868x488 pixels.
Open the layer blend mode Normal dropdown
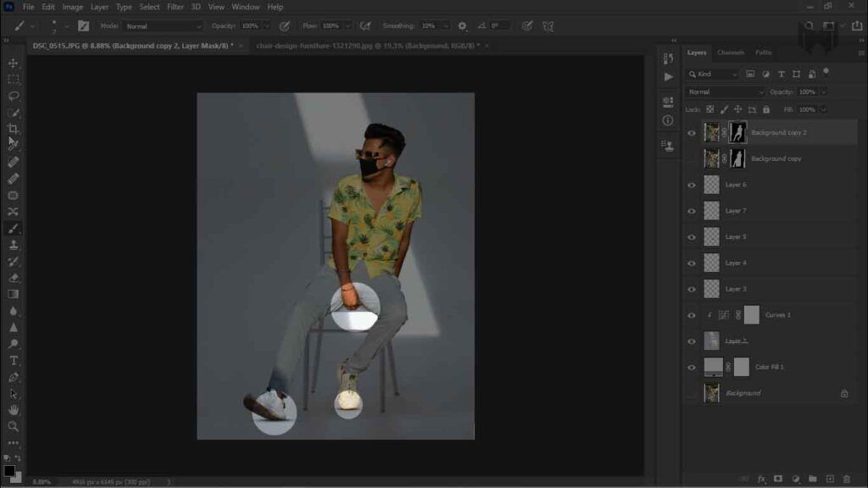point(726,91)
